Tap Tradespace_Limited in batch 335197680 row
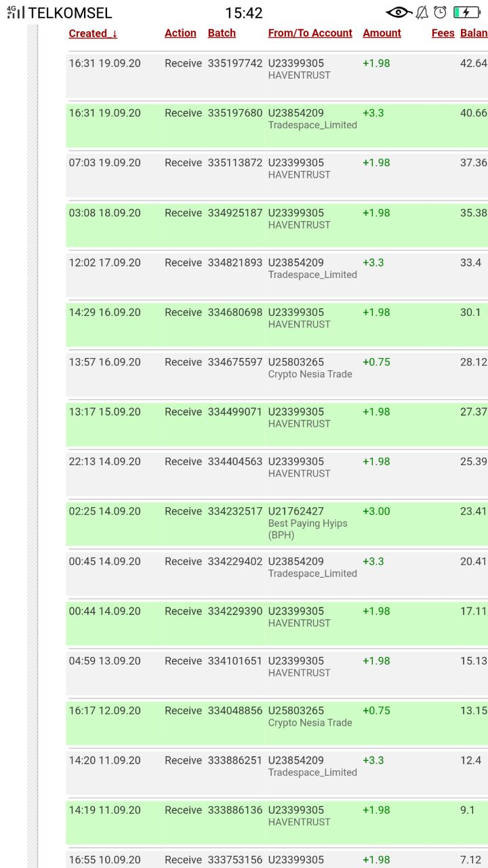The image size is (488, 868). coord(312,125)
